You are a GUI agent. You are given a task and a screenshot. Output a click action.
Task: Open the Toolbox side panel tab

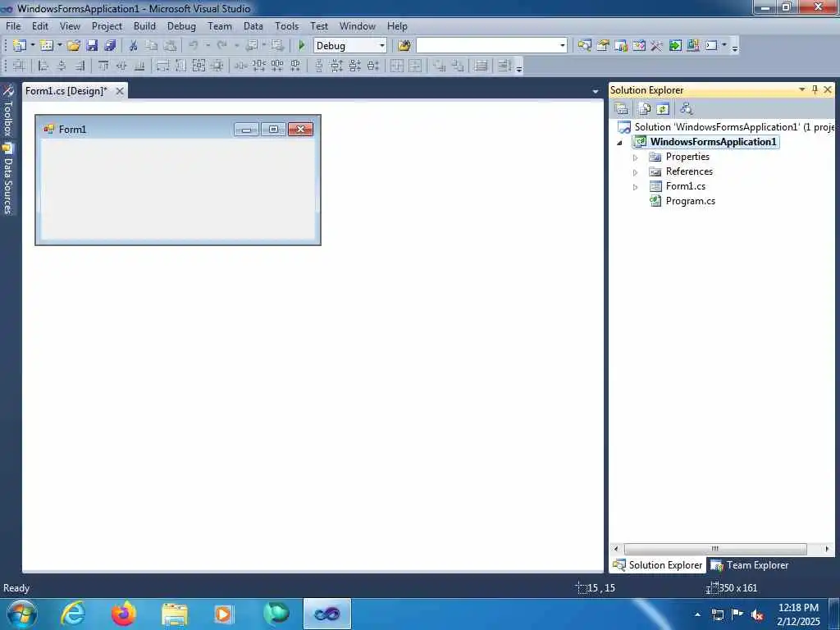[7, 111]
